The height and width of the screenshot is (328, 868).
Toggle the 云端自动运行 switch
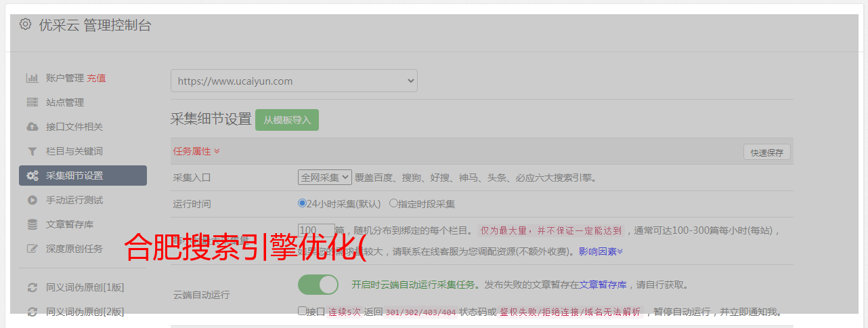[318, 285]
